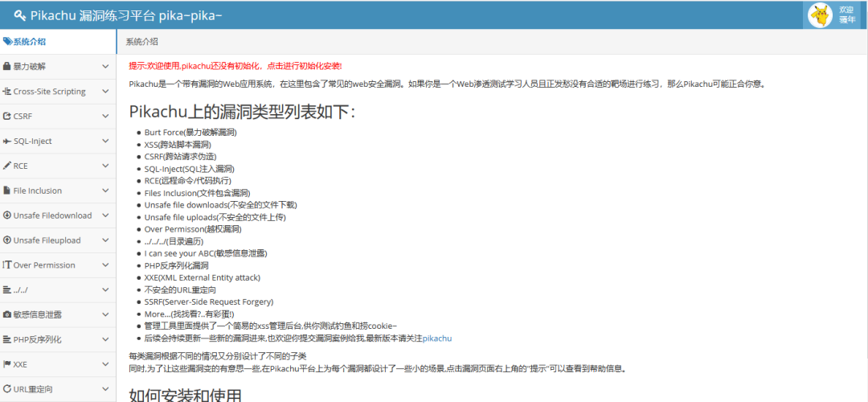Click the flag icon beside XXE
Viewport: 868px width, 402px height.
pyautogui.click(x=6, y=364)
